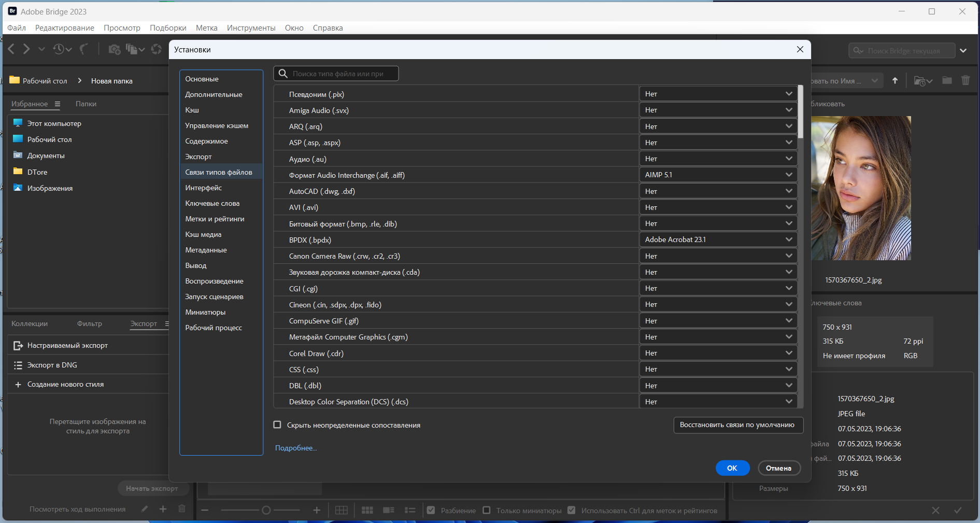The width and height of the screenshot is (980, 523).
Task: Click the go back arrow icon
Action: (x=11, y=49)
